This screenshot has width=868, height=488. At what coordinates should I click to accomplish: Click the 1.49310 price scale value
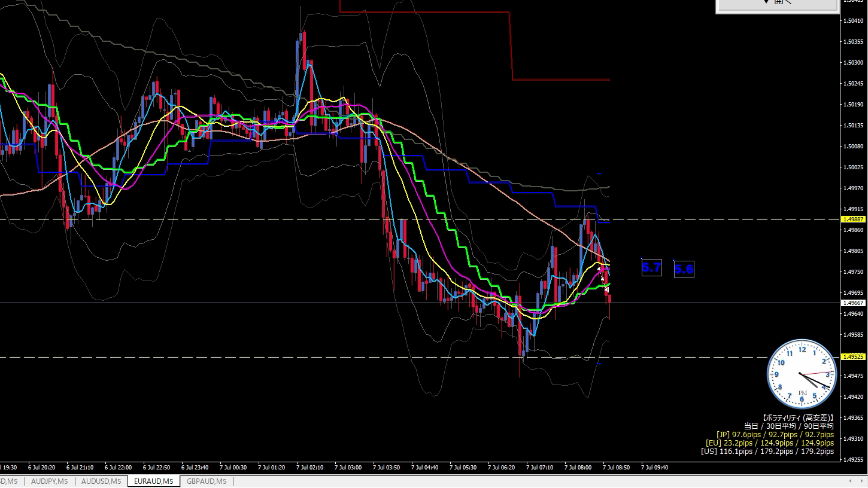(x=852, y=438)
